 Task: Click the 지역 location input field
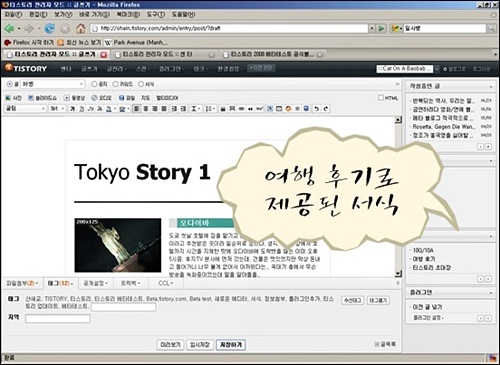click(58, 319)
